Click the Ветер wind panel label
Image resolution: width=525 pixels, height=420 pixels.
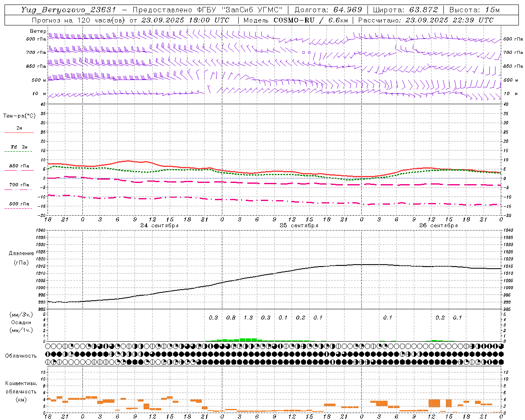pos(38,31)
